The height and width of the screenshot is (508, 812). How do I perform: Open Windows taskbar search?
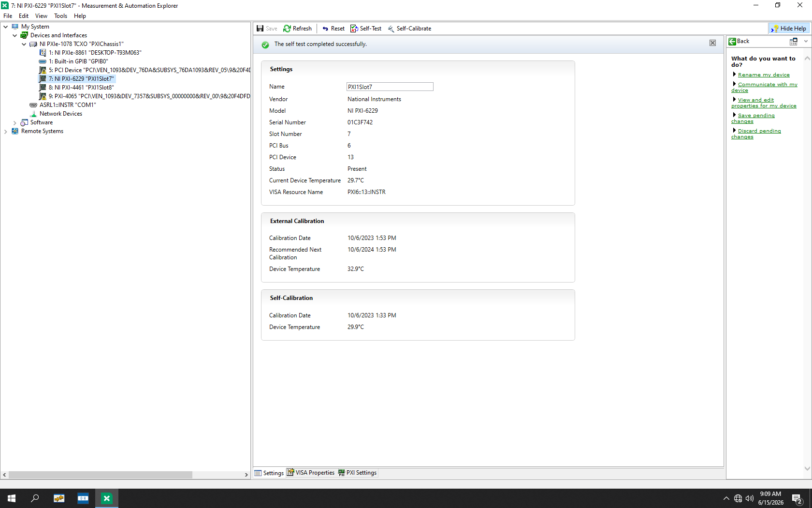pos(35,498)
